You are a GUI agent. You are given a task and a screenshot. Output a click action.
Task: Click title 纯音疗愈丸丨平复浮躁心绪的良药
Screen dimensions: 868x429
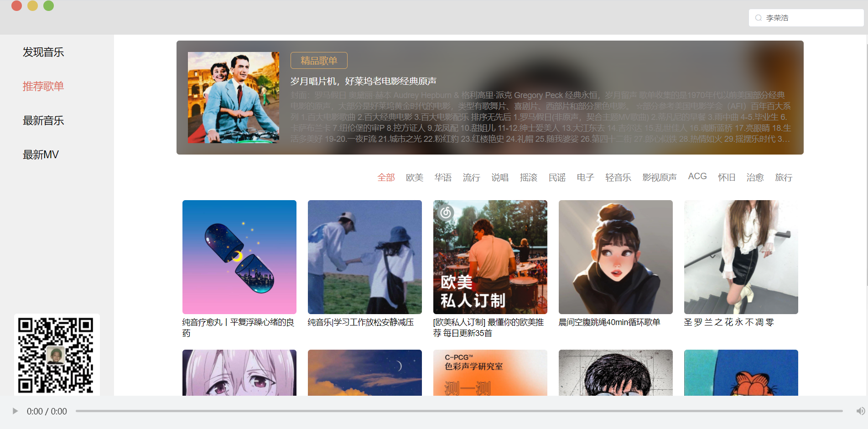238,328
